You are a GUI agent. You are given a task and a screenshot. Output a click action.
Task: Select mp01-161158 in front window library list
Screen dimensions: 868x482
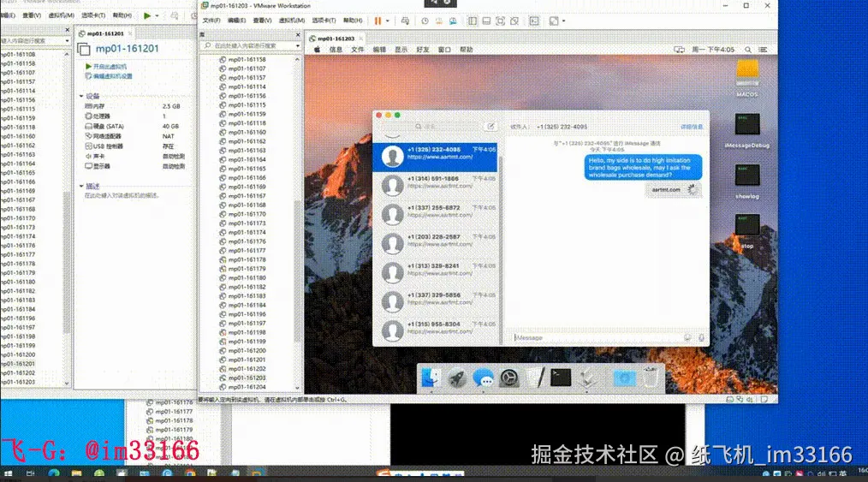point(247,59)
